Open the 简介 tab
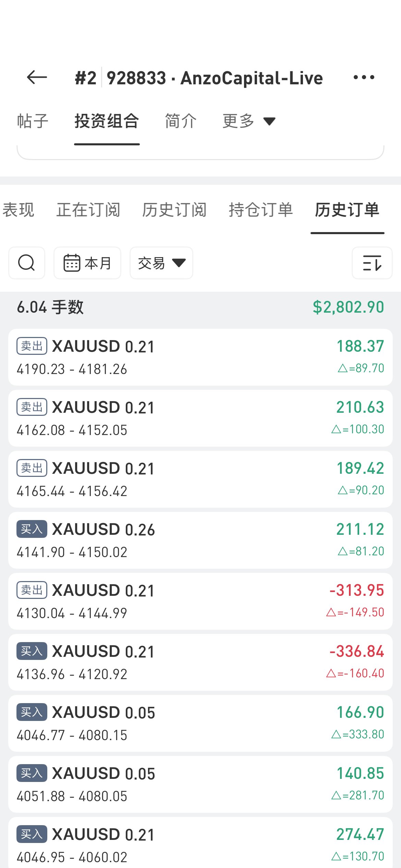 (181, 121)
